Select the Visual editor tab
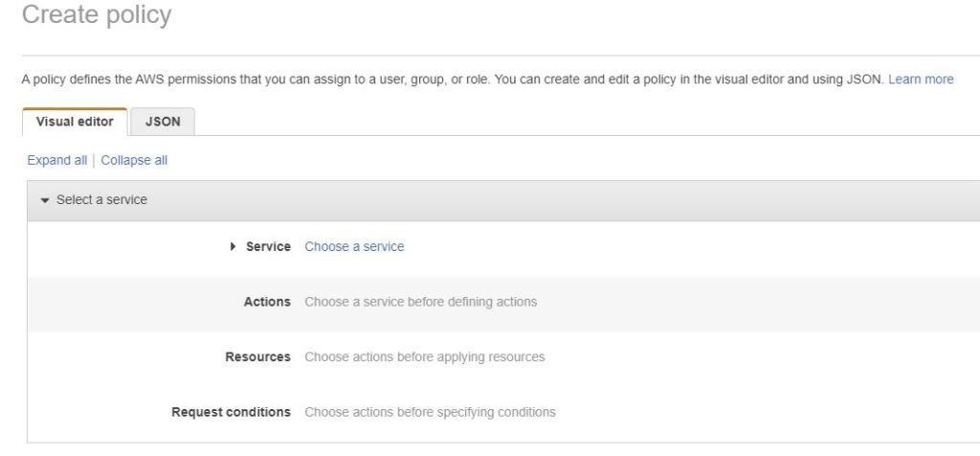Image resolution: width=980 pixels, height=456 pixels. pos(76,122)
